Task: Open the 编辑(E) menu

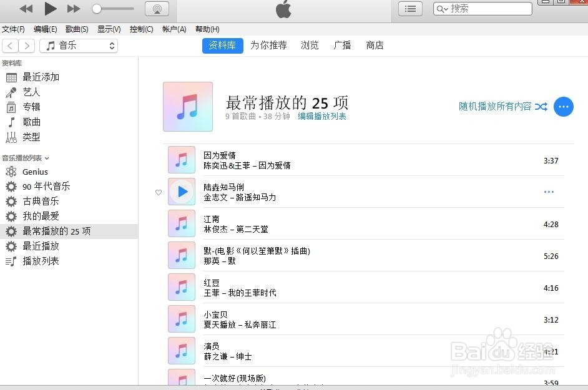Action: pos(45,29)
